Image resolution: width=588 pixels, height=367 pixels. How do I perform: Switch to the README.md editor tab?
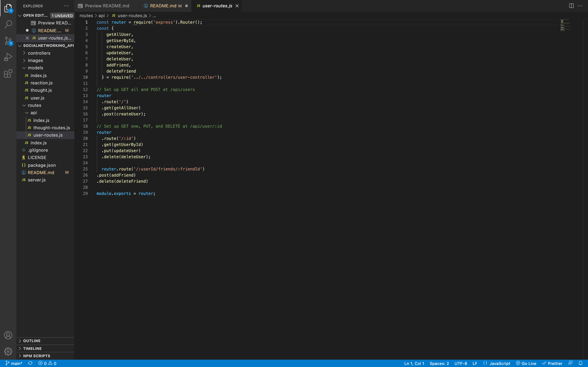163,6
